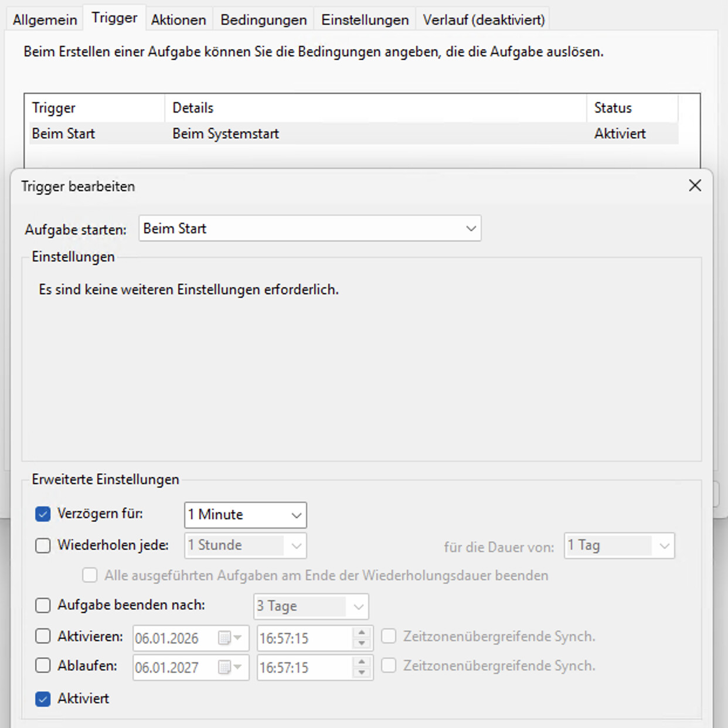
Task: Open the Bedingungen tab
Action: [x=263, y=20]
